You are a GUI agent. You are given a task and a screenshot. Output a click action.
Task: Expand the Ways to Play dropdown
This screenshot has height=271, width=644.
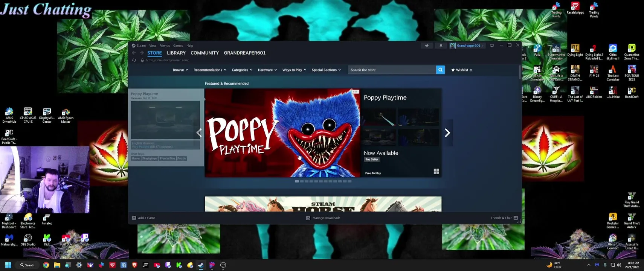(x=294, y=70)
